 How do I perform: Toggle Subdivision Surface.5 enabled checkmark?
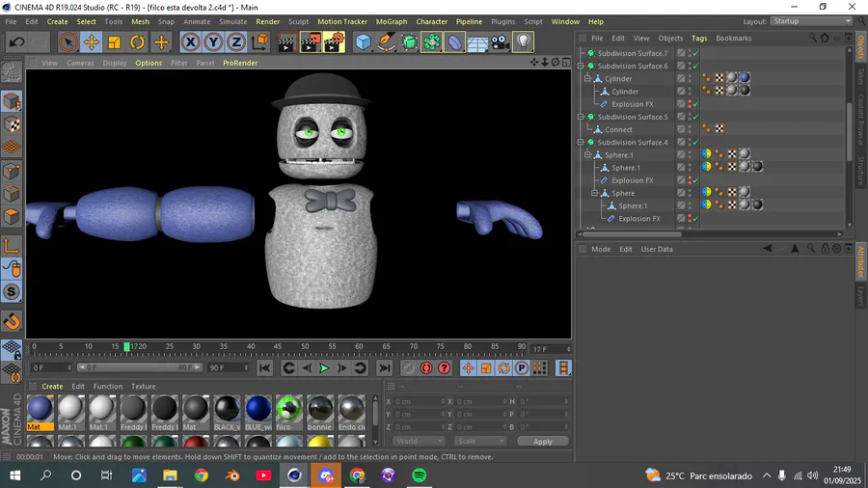click(x=695, y=117)
